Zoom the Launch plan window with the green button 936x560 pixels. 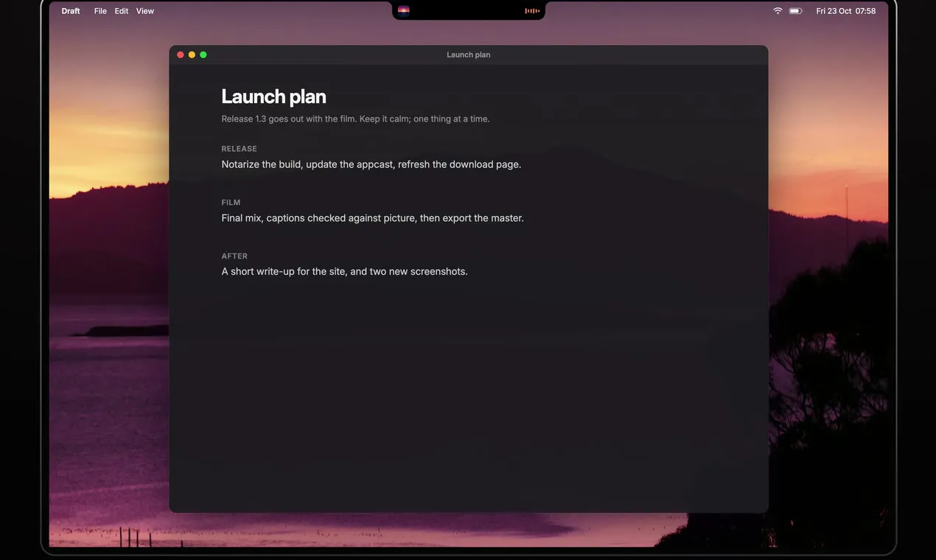[x=203, y=55]
